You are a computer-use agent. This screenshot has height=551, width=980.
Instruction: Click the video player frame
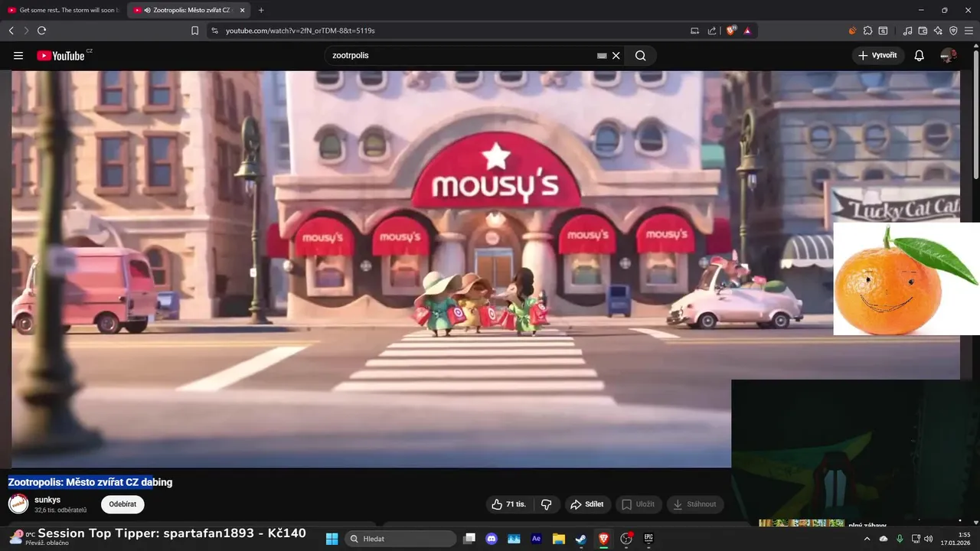click(x=485, y=269)
